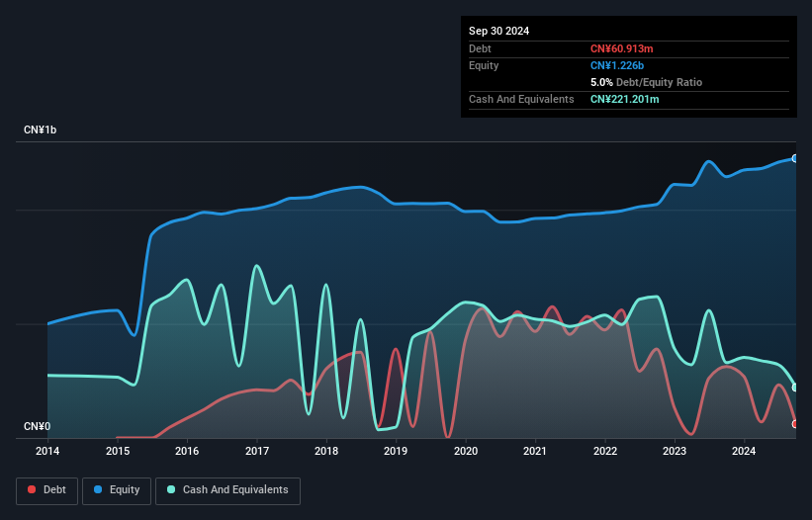Click the 2020 x-axis label
Viewport: 812px width, 520px height.
coord(466,451)
